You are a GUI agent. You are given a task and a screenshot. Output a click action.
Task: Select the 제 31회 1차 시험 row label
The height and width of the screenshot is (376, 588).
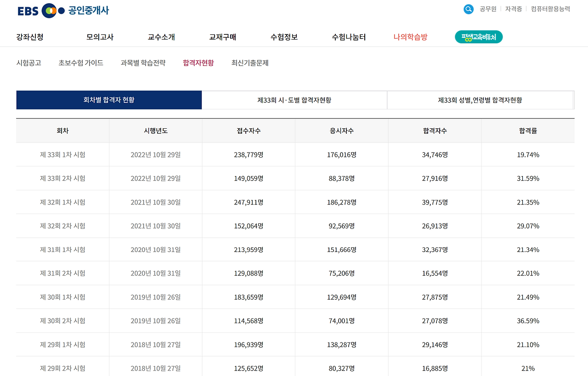click(62, 250)
